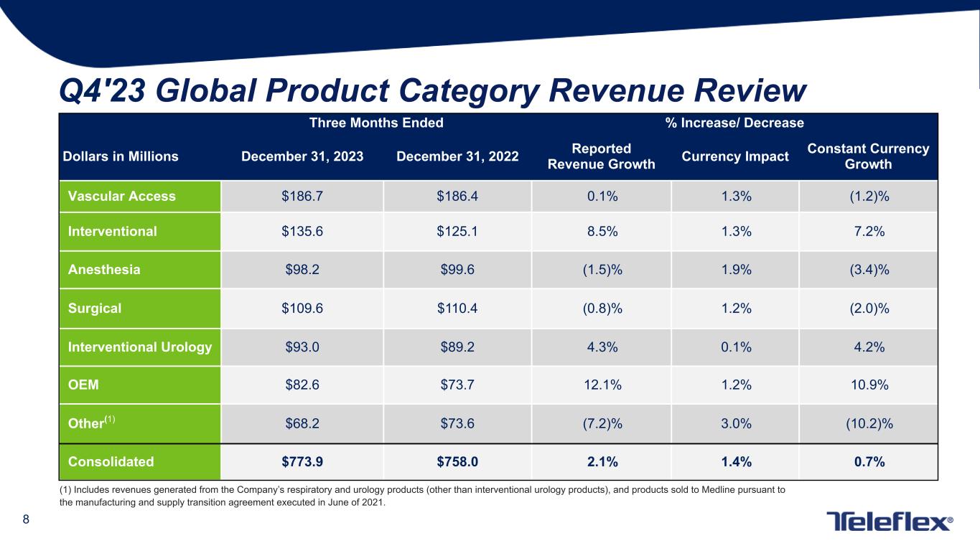Viewport: 980px width, 551px height.
Task: Select the OEM row label
Action: (84, 385)
